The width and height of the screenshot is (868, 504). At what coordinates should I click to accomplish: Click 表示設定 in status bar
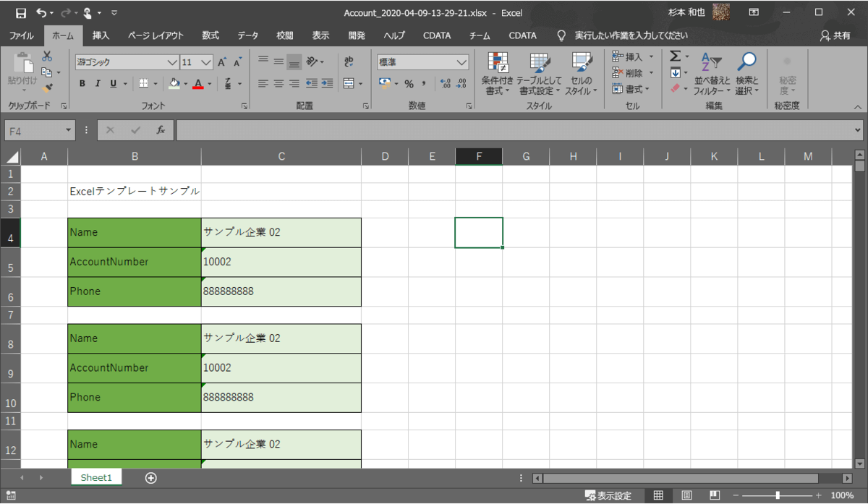point(608,495)
